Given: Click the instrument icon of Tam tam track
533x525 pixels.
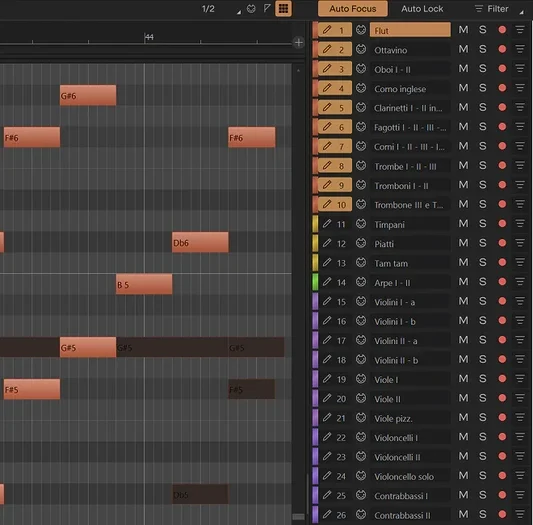Looking at the screenshot, I should [x=361, y=262].
